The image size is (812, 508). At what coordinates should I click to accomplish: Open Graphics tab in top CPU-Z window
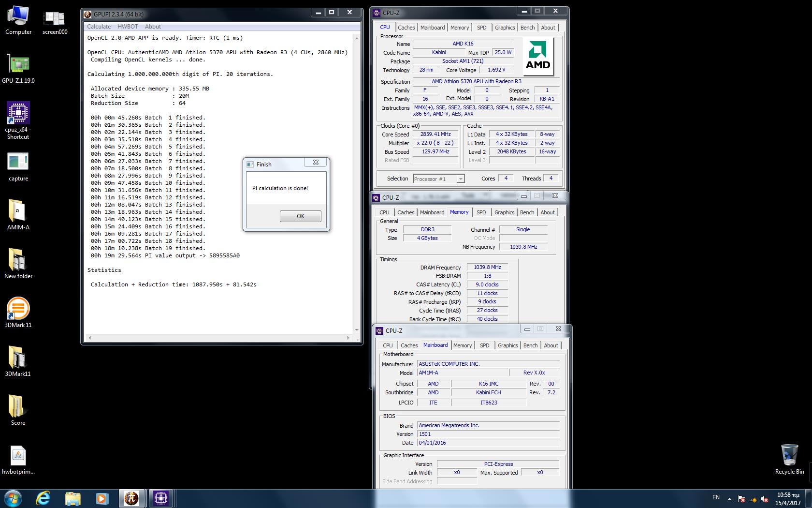(505, 28)
